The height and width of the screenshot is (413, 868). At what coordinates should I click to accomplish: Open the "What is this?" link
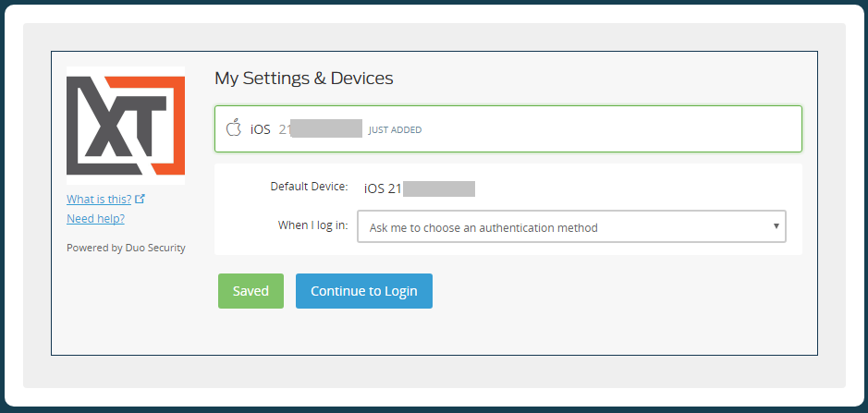click(x=100, y=199)
